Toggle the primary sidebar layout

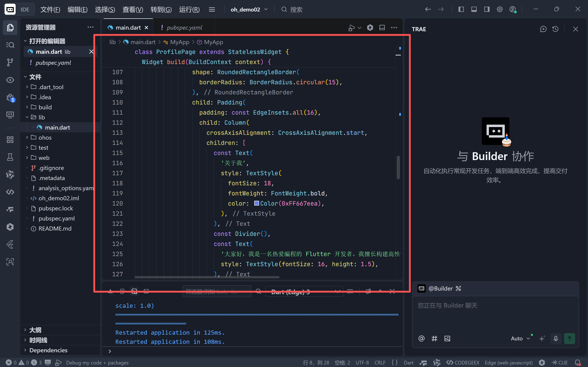pos(461,9)
